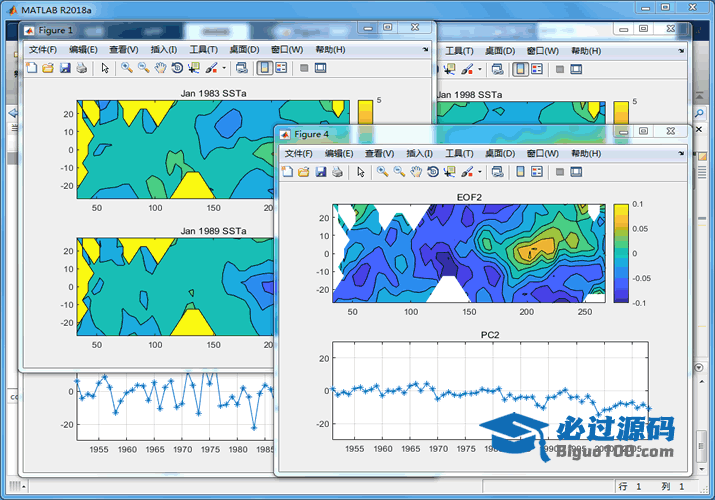
Task: Print figure icon in Figure 1 toolbar
Action: pos(82,68)
